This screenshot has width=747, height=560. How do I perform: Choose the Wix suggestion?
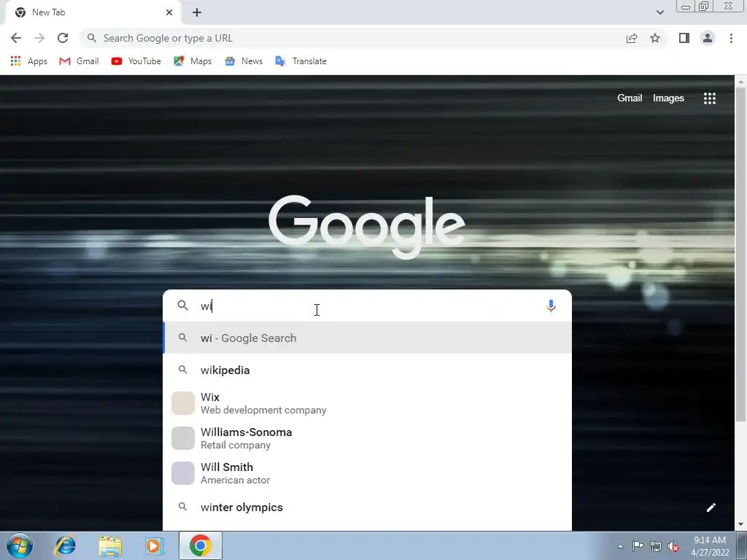(367, 403)
